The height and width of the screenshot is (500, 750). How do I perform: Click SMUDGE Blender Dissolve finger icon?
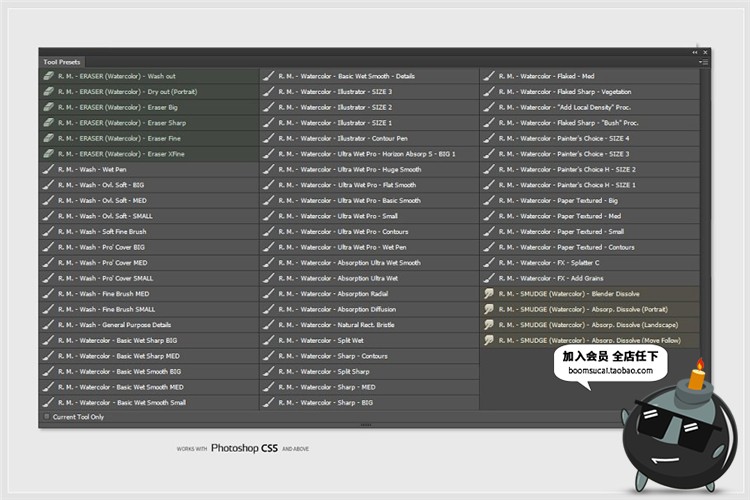(x=489, y=294)
